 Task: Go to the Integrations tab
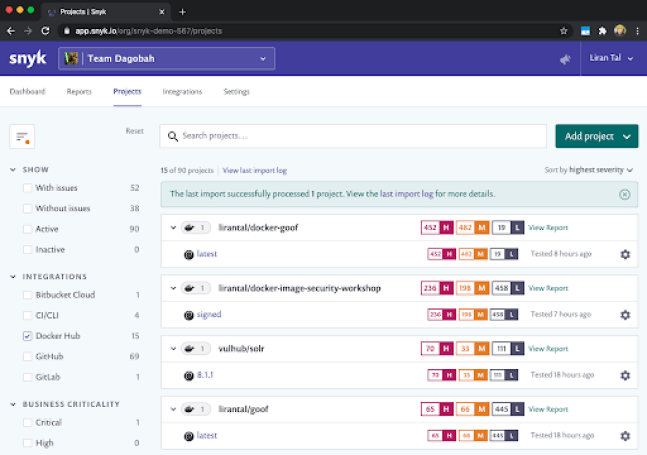click(182, 92)
